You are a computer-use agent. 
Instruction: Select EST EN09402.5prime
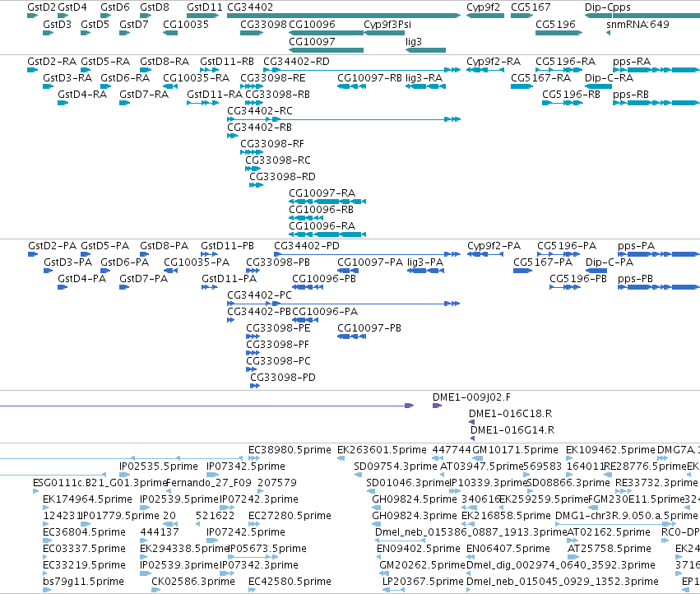pyautogui.click(x=419, y=549)
